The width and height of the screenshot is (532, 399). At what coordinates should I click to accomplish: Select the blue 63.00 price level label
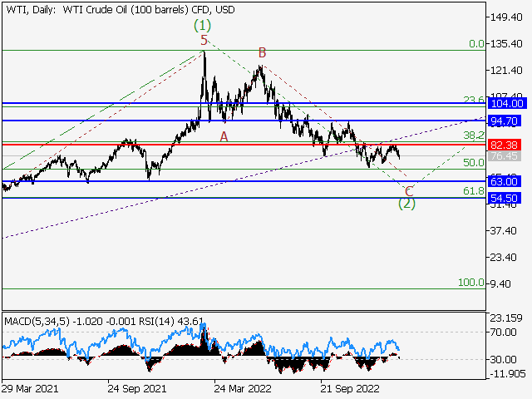pyautogui.click(x=504, y=181)
